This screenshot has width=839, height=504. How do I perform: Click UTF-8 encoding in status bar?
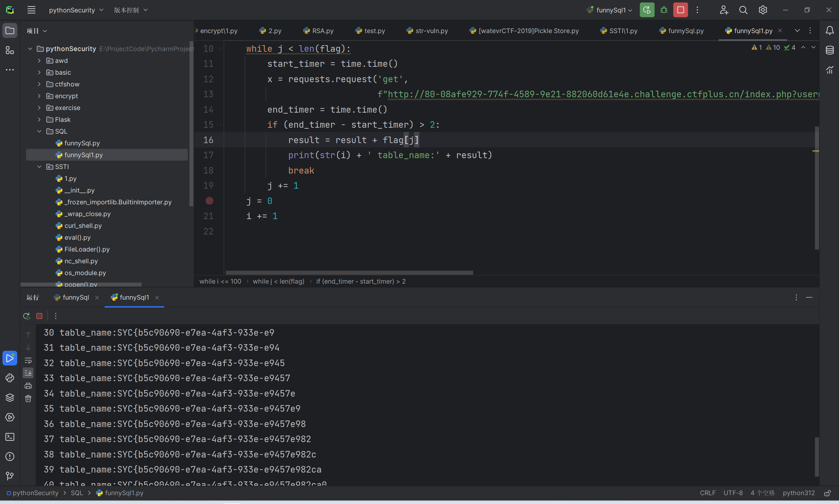coord(732,493)
